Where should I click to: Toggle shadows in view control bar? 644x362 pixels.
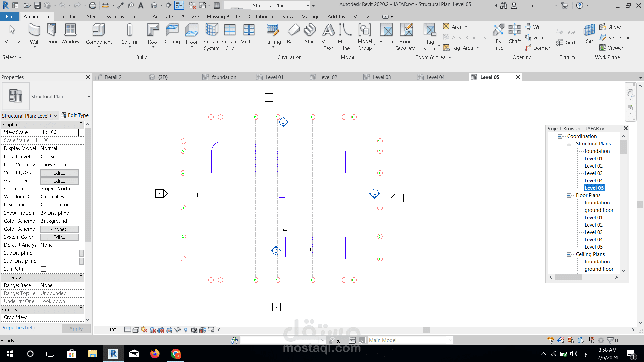tap(153, 330)
